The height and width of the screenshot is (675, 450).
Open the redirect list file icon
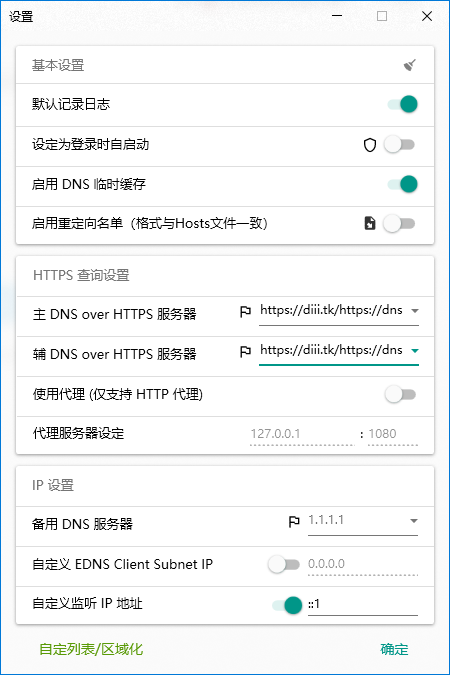click(x=370, y=223)
